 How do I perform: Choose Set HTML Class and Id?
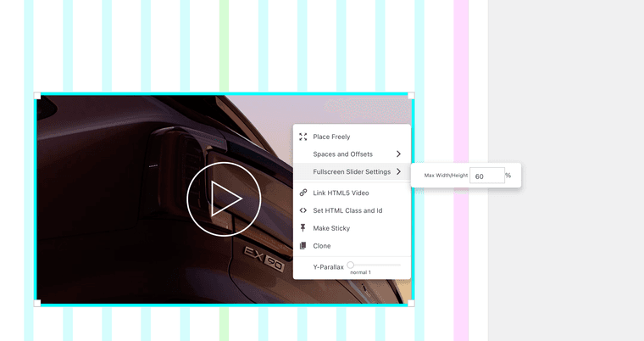tap(347, 210)
